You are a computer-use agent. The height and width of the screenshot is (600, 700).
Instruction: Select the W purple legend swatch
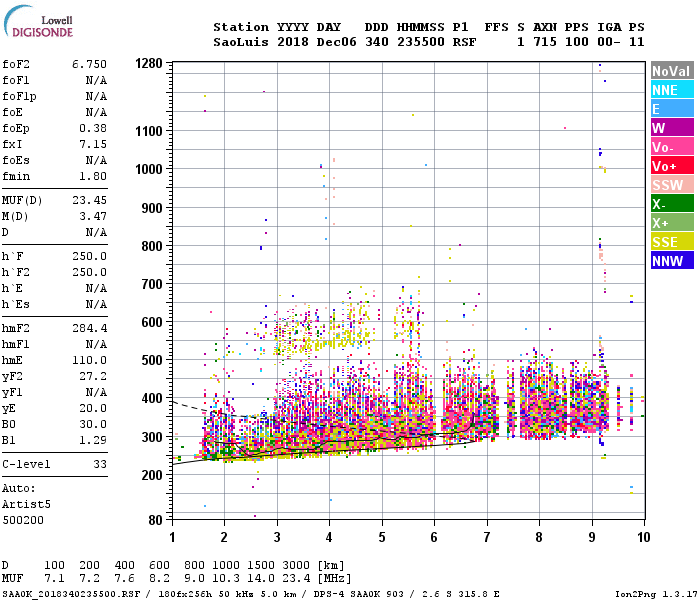(672, 128)
